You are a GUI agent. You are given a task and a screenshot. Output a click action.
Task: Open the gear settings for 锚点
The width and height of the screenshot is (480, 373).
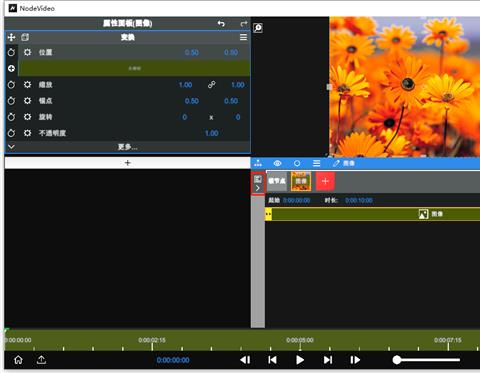coord(27,101)
